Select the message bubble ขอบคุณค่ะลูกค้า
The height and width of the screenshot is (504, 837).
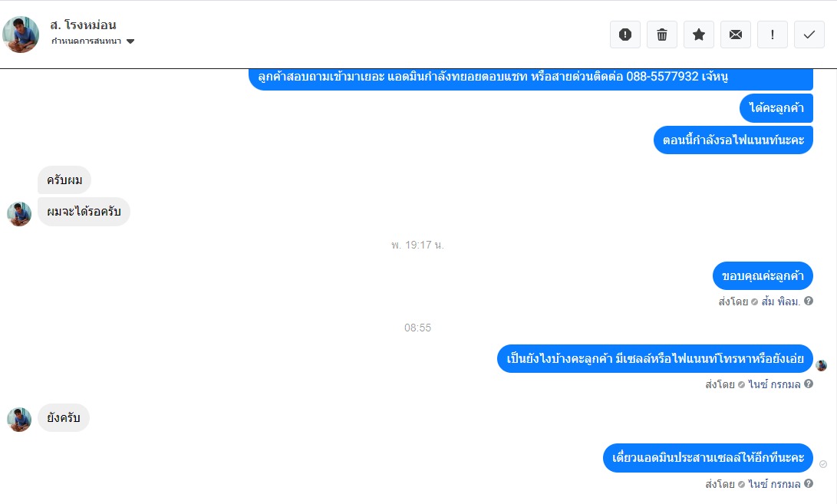763,276
